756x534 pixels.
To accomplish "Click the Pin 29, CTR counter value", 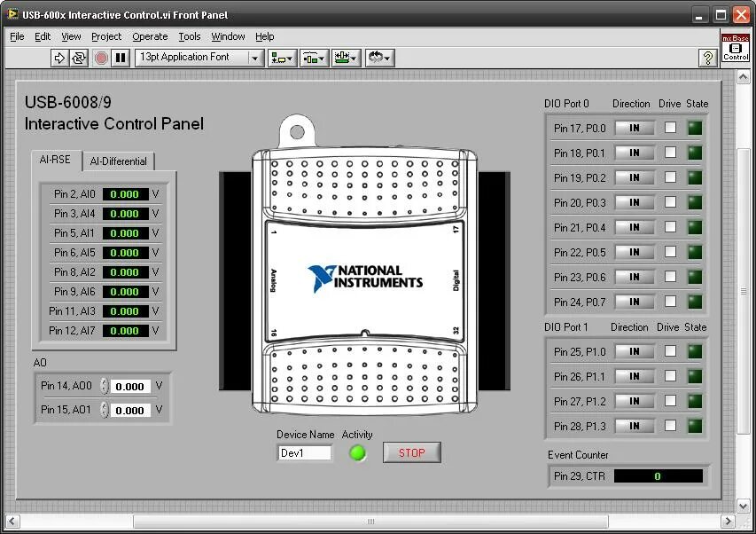I will pyautogui.click(x=659, y=476).
